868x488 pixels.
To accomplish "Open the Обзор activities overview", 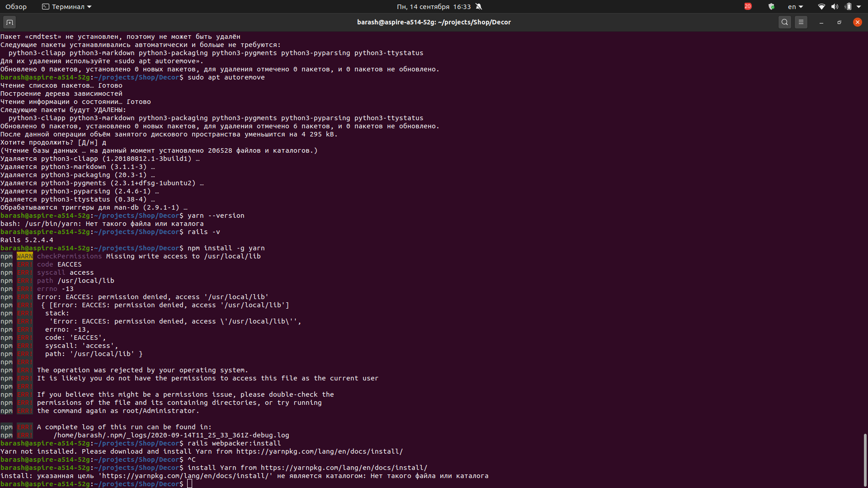I will (x=16, y=7).
